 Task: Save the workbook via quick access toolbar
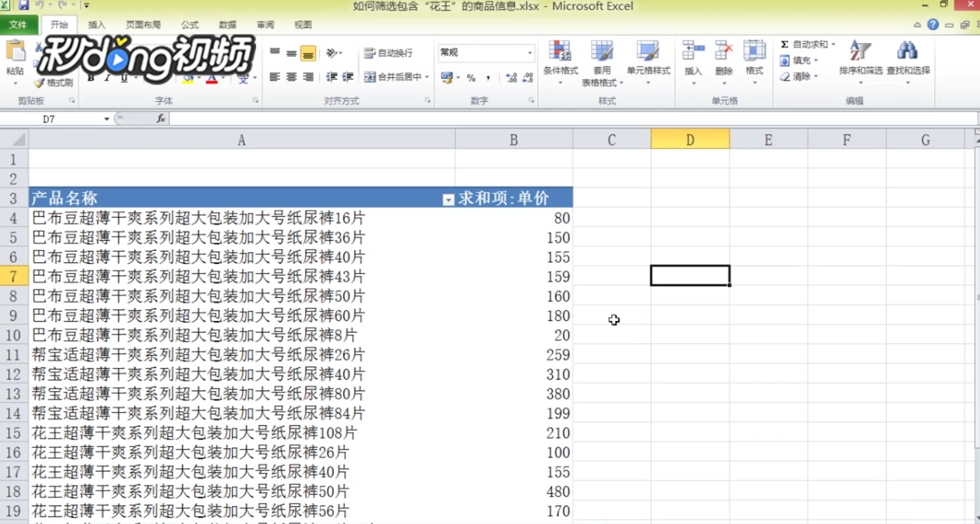(x=23, y=5)
